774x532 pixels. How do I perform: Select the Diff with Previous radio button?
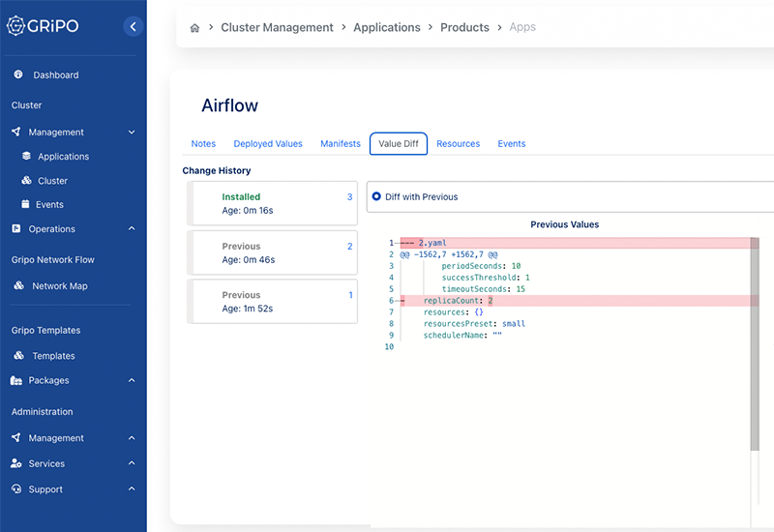(x=376, y=196)
